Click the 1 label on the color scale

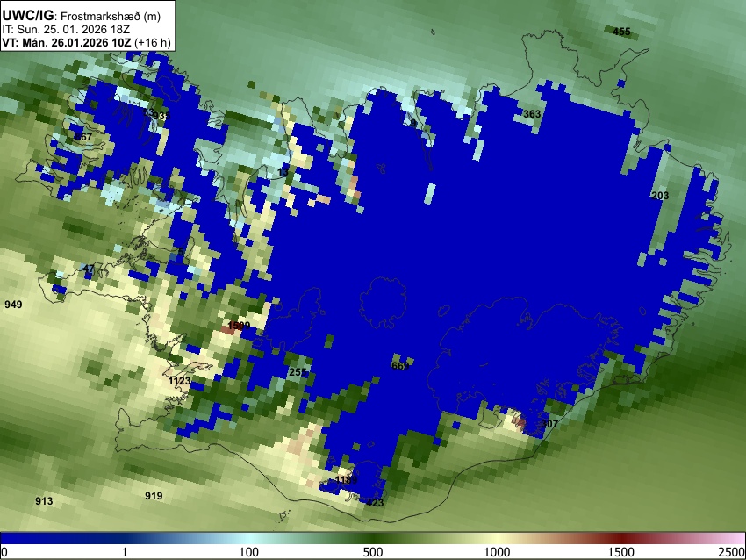pyautogui.click(x=125, y=552)
